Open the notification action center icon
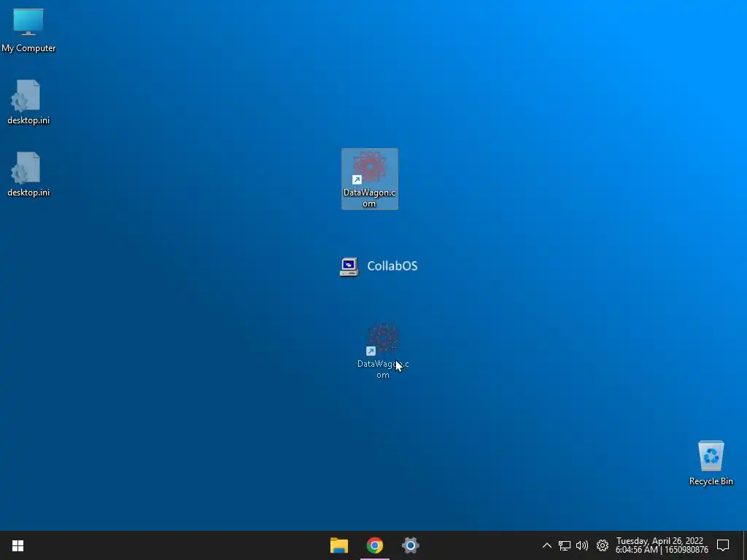747x560 pixels. 723,545
